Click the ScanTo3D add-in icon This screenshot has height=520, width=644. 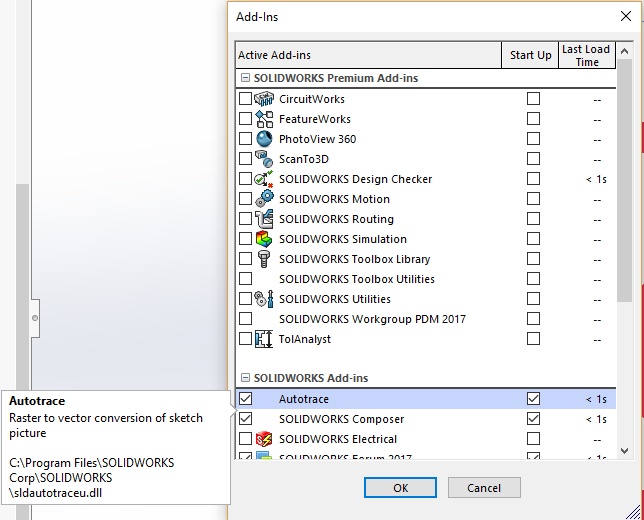tap(264, 159)
